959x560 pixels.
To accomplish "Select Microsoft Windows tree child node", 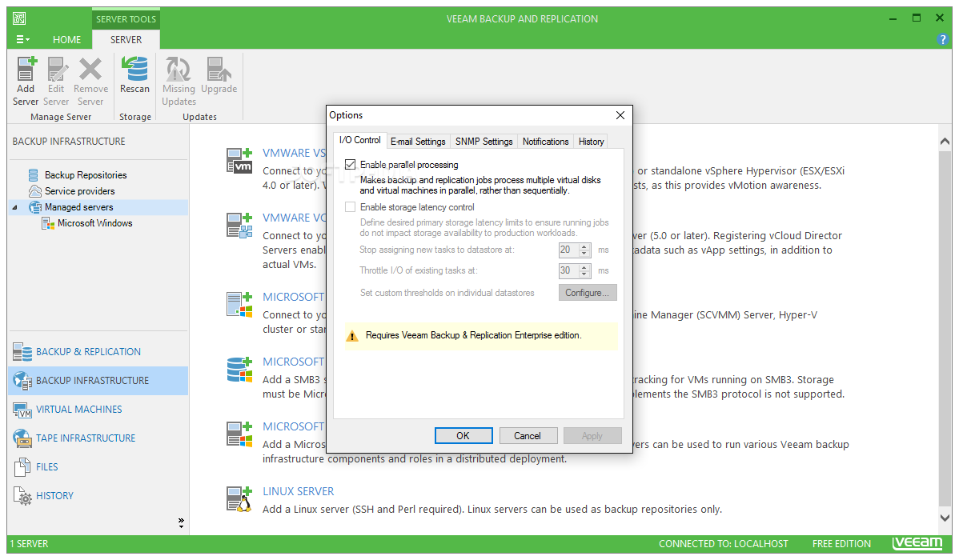I will point(94,223).
